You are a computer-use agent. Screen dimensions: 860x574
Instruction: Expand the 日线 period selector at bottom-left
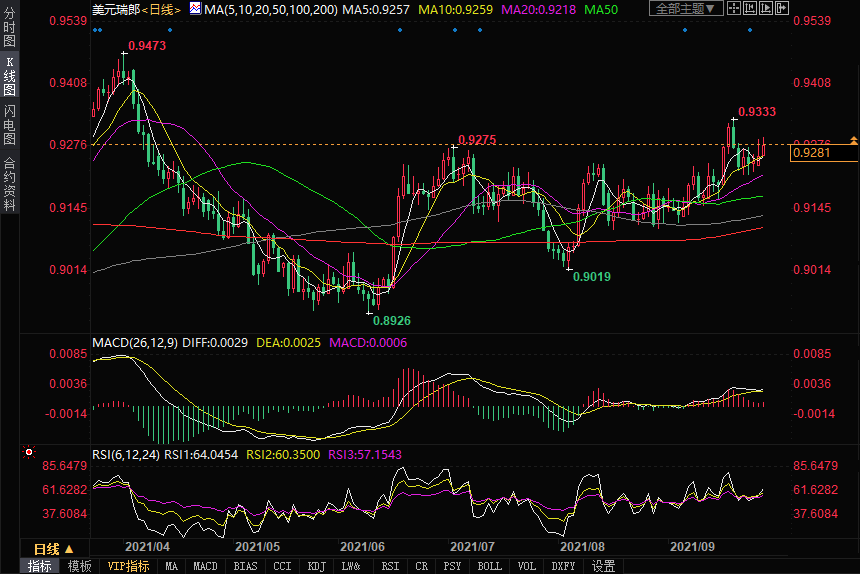(54, 549)
